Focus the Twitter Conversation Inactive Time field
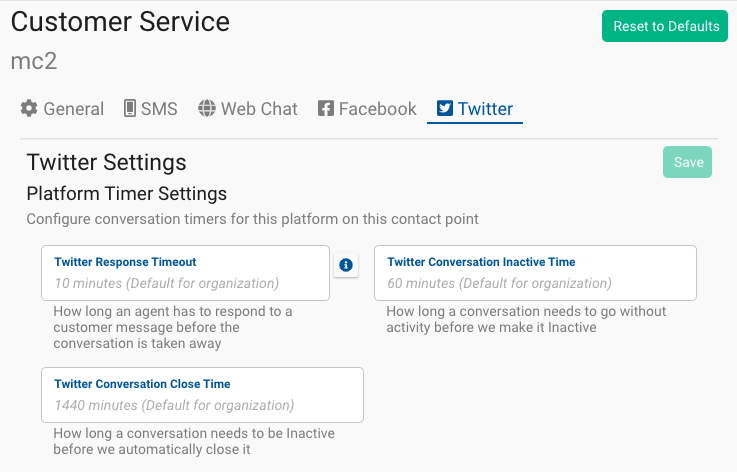Image resolution: width=737 pixels, height=472 pixels. point(535,273)
